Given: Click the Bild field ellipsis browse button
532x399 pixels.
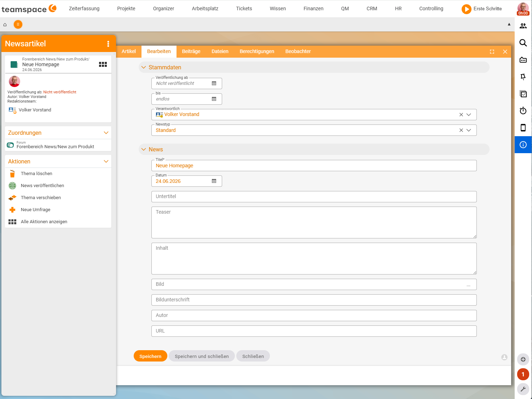Looking at the screenshot, I should pos(468,285).
